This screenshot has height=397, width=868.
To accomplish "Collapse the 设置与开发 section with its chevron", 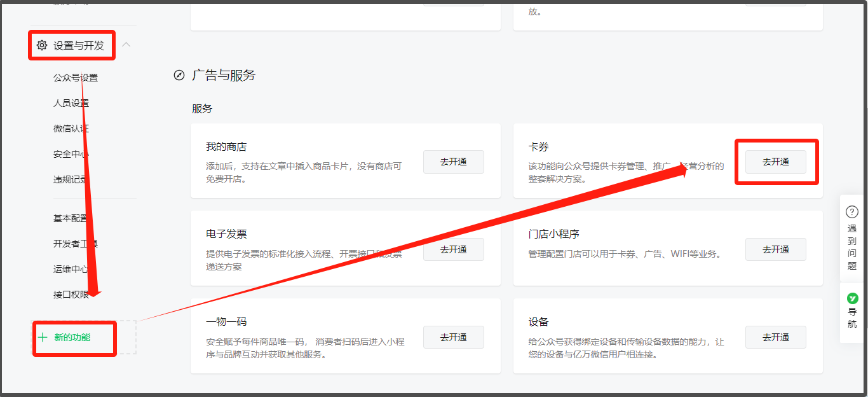I will [x=126, y=45].
